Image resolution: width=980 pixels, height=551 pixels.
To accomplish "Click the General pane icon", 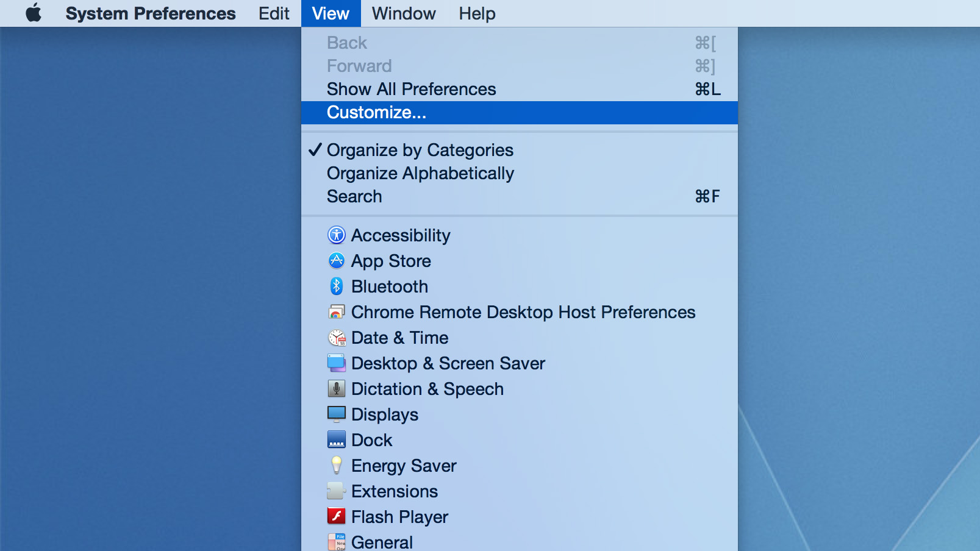I will 337,542.
